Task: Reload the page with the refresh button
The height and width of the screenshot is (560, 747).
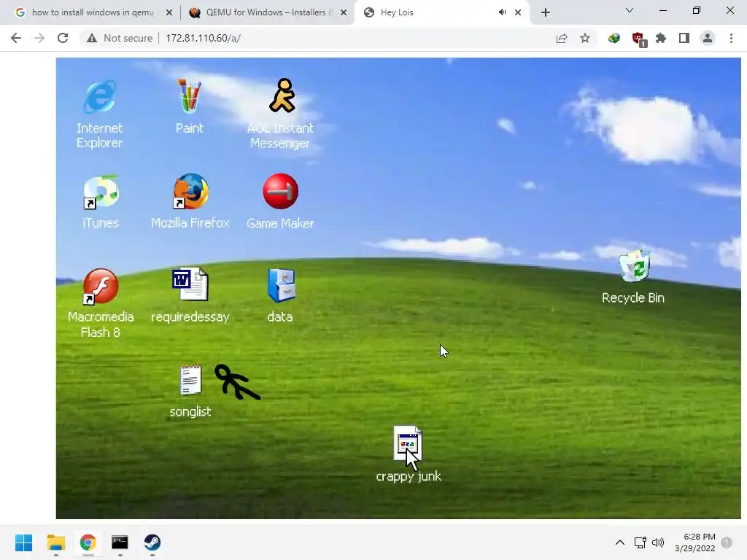Action: (63, 38)
